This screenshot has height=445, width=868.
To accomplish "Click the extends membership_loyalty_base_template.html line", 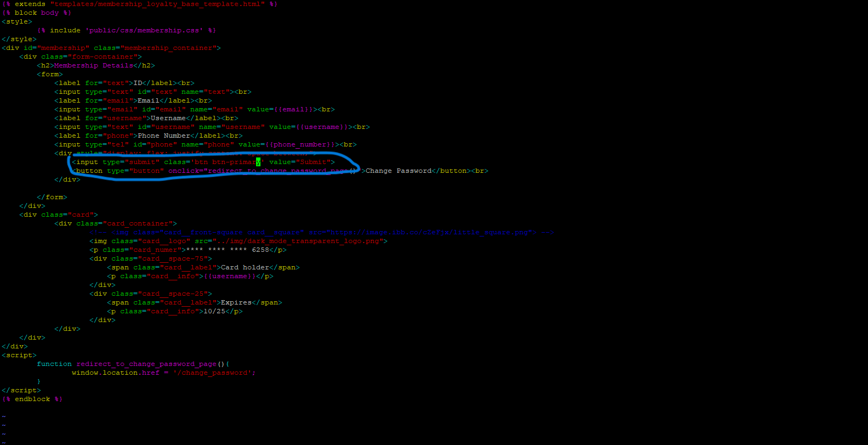I will [x=139, y=4].
